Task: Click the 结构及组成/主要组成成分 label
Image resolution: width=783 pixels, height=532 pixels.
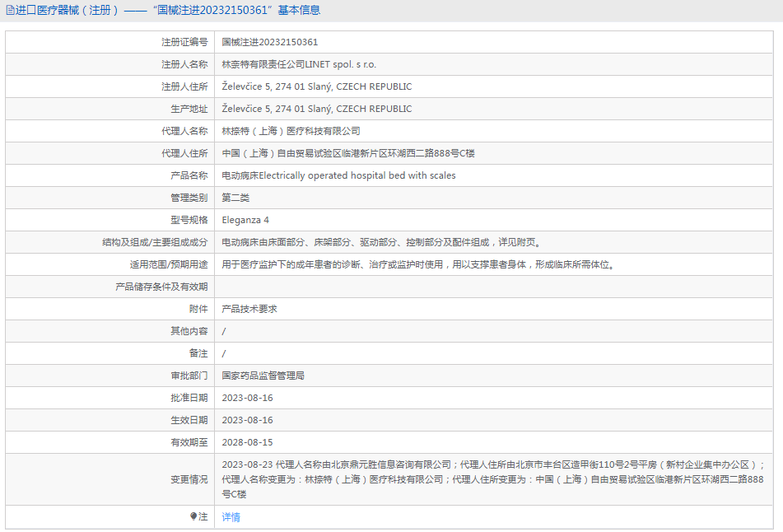Action: (155, 242)
